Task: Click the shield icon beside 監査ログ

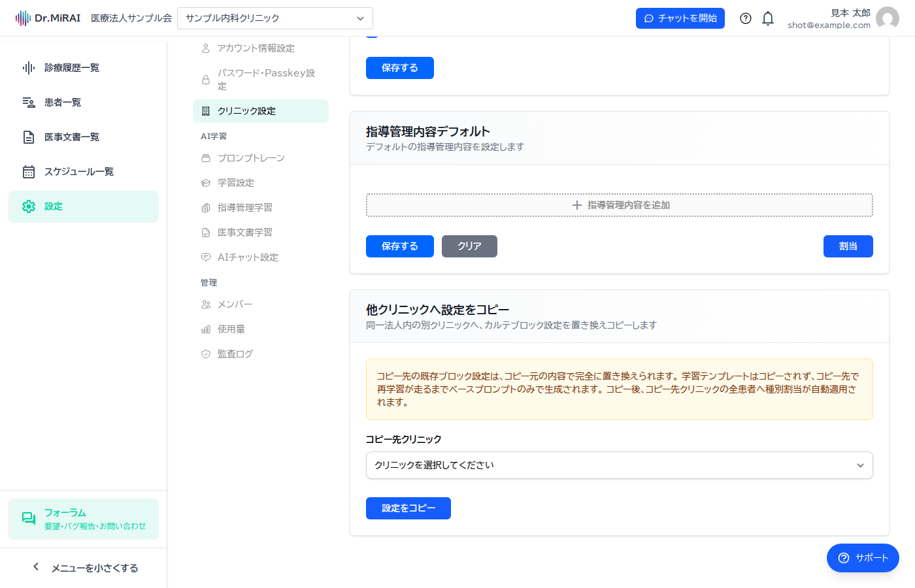Action: pyautogui.click(x=206, y=354)
